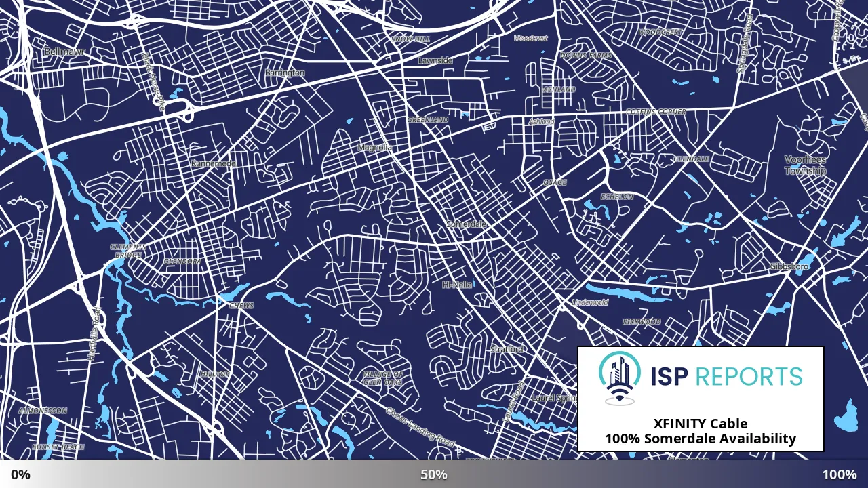Click the 0% label on gradient bar
This screenshot has height=488, width=868.
20,474
